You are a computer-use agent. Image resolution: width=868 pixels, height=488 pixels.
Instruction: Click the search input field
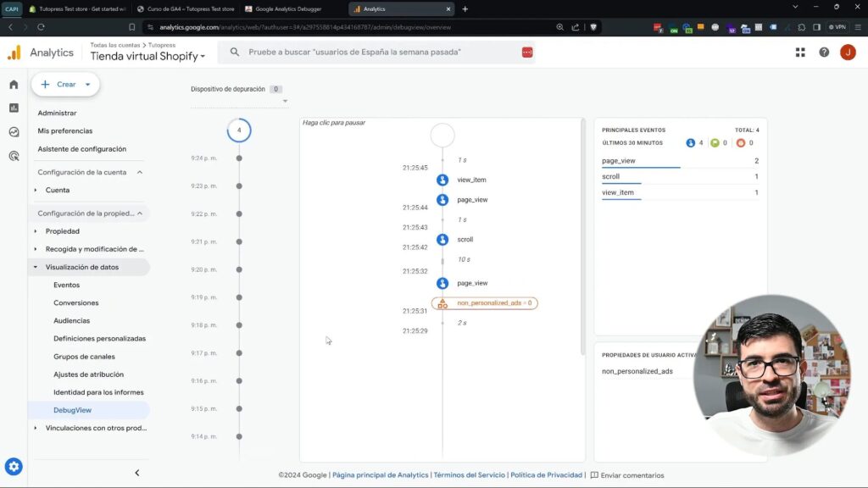point(376,52)
